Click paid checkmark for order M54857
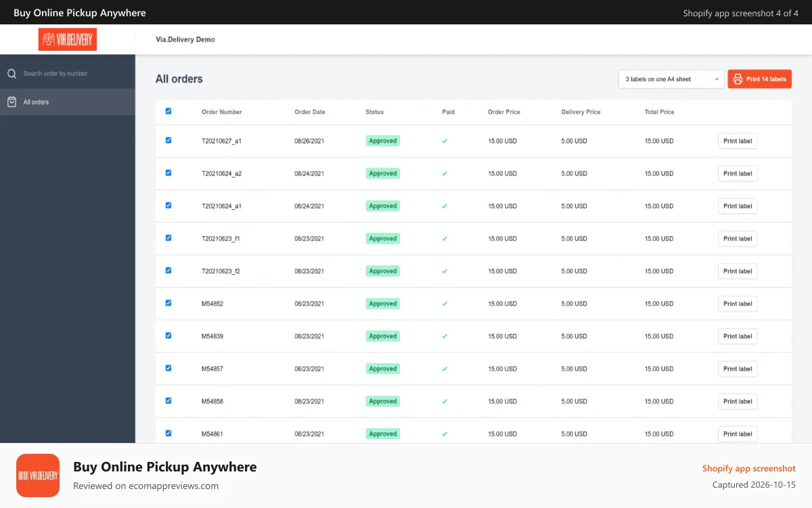The height and width of the screenshot is (508, 812). [445, 368]
